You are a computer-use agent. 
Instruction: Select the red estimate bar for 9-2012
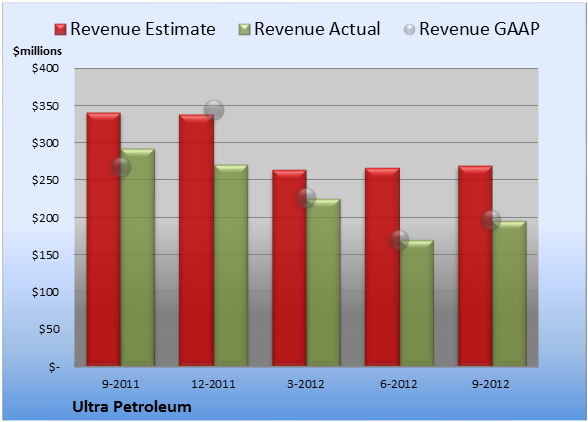tap(475, 266)
